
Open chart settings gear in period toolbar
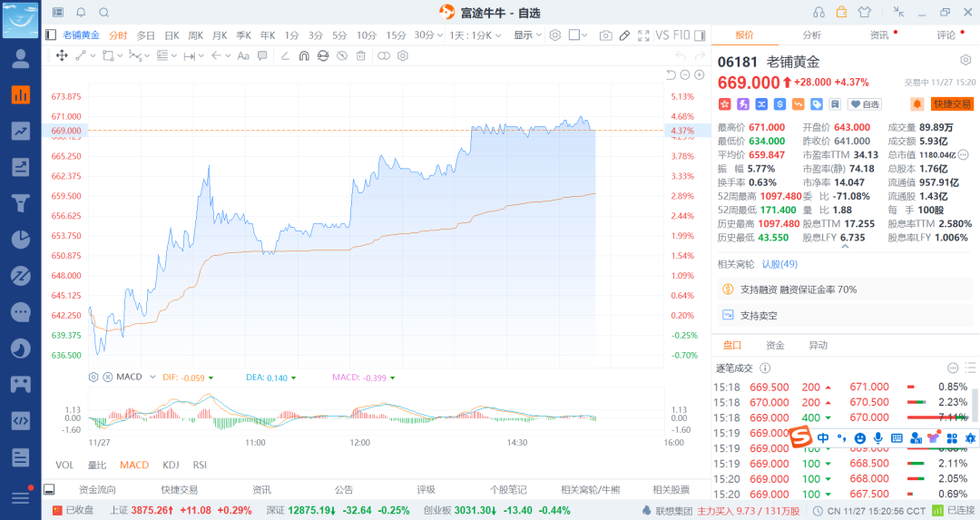coord(555,35)
